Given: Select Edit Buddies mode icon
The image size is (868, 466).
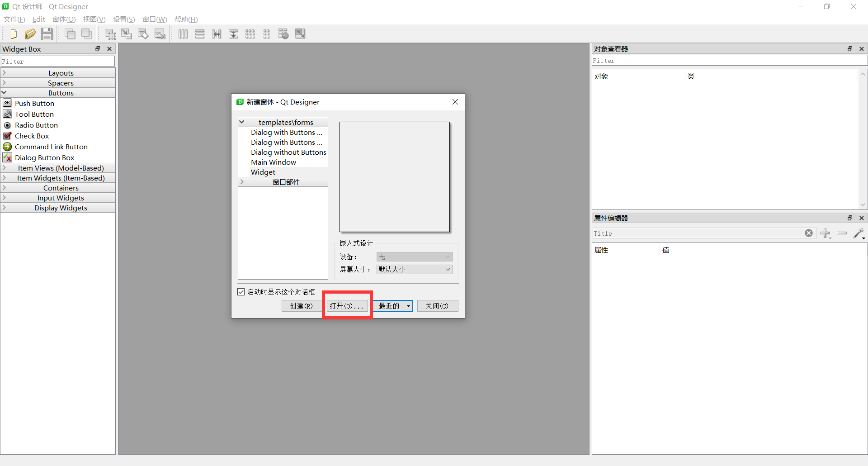Looking at the screenshot, I should pos(143,34).
